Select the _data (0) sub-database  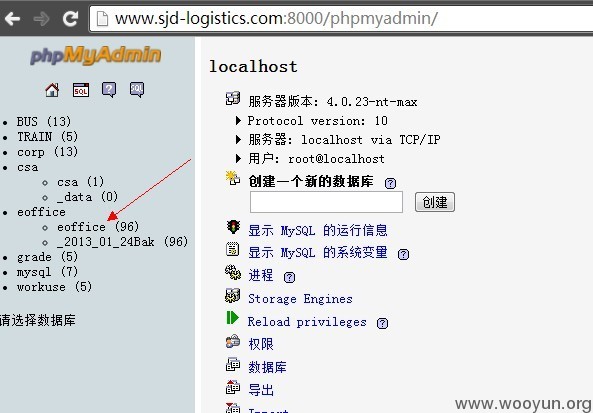pyautogui.click(x=87, y=197)
